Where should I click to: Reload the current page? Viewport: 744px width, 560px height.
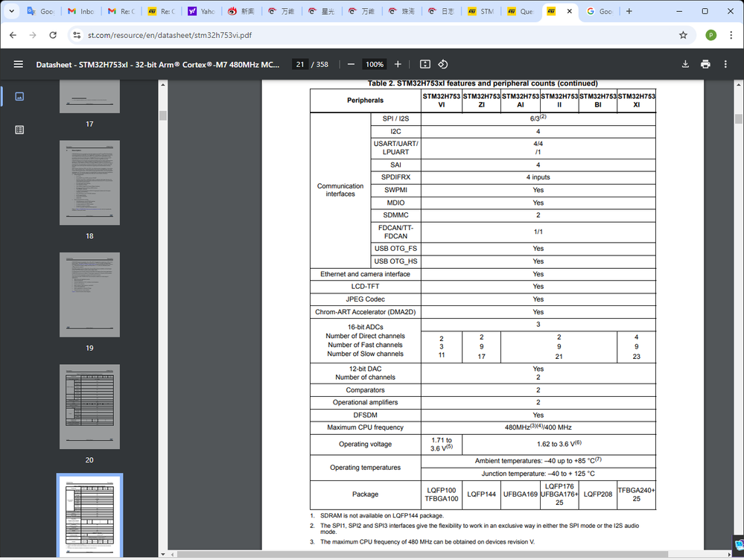pyautogui.click(x=53, y=35)
